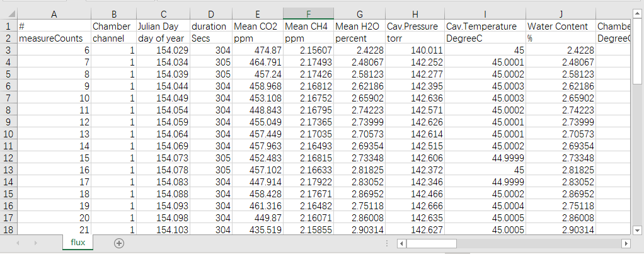Open the flux sheet tab
The image size is (644, 254).
tap(79, 243)
